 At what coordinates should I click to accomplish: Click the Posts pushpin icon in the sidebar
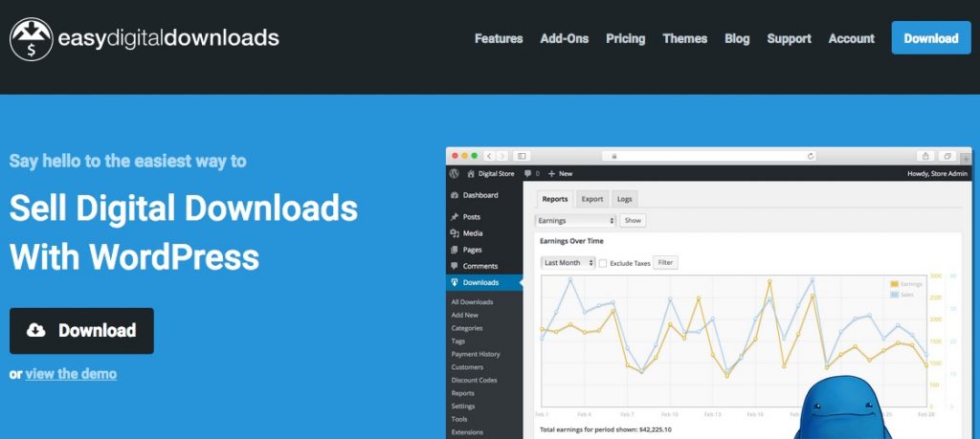455,217
